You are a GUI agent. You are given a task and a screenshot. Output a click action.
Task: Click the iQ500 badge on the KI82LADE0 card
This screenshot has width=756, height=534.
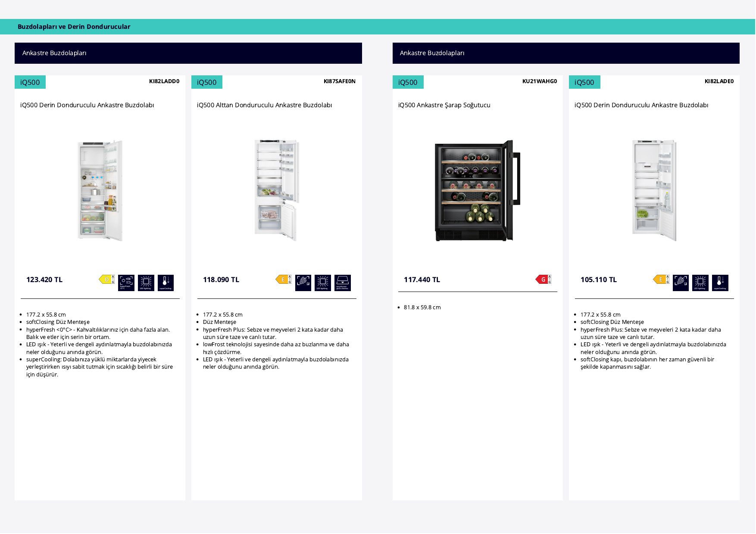tap(584, 82)
